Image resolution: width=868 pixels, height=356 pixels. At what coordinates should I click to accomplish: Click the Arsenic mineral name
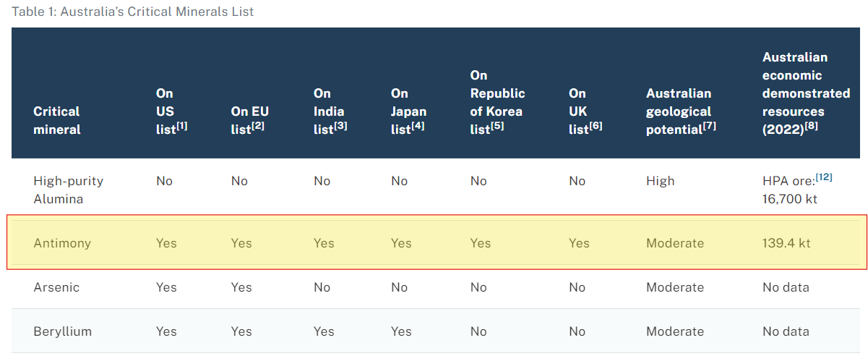56,287
